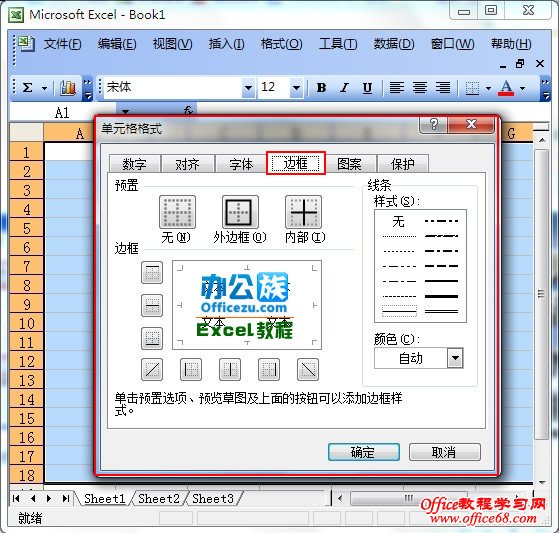The width and height of the screenshot is (559, 533).
Task: Switch to the 字体 tab
Action: pyautogui.click(x=241, y=164)
